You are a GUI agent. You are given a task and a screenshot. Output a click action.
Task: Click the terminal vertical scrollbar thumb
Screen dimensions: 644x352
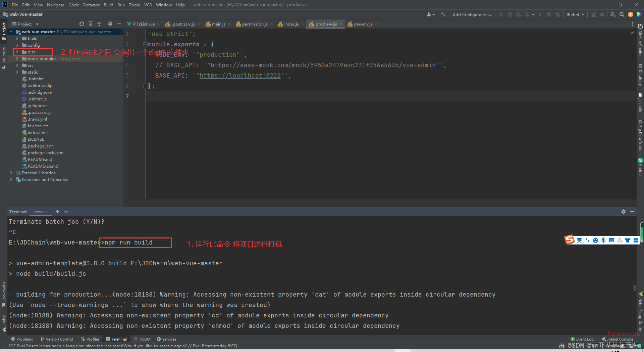pos(635,288)
